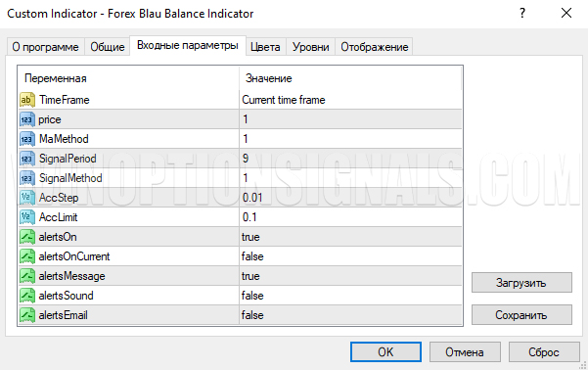Click the boolean icon beside alertsEmail
This screenshot has width=588, height=370.
(27, 315)
